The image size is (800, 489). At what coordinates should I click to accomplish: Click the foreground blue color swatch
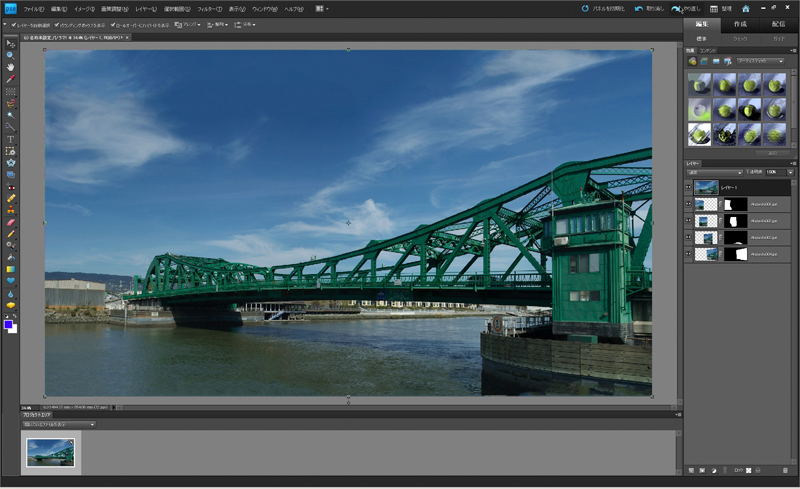(x=8, y=324)
